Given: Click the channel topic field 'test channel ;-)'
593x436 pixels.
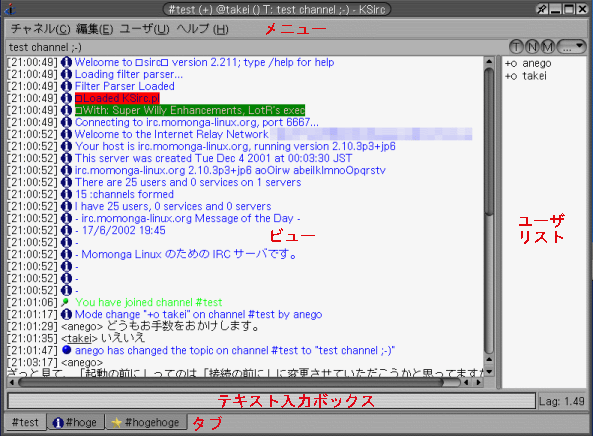Looking at the screenshot, I should pyautogui.click(x=257, y=47).
